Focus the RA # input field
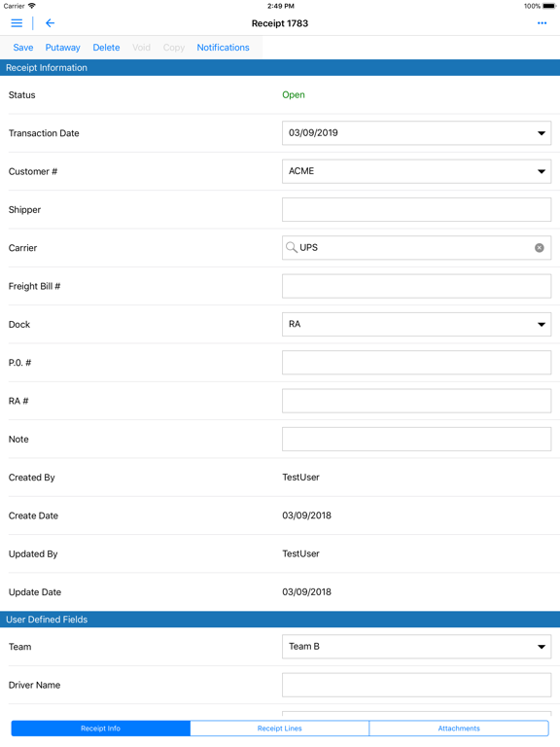Viewport: 560px width, 747px height. 417,401
